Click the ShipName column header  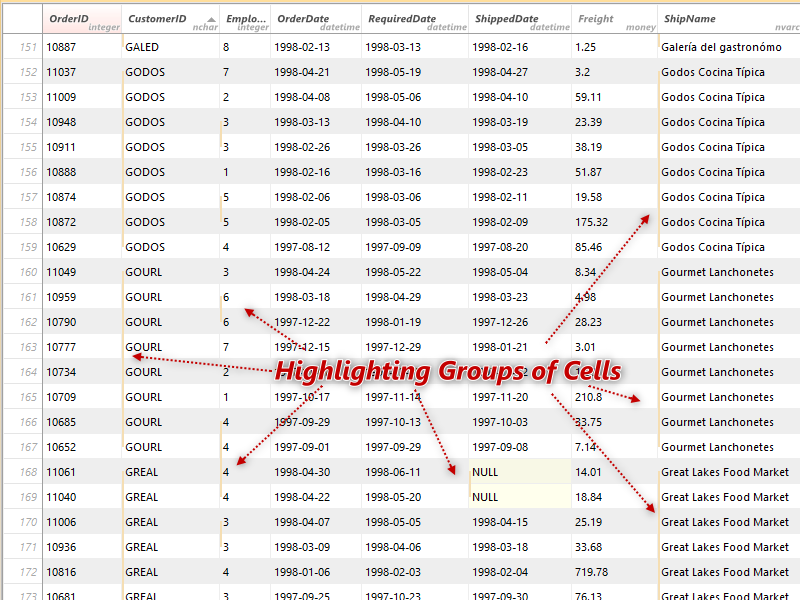(729, 19)
